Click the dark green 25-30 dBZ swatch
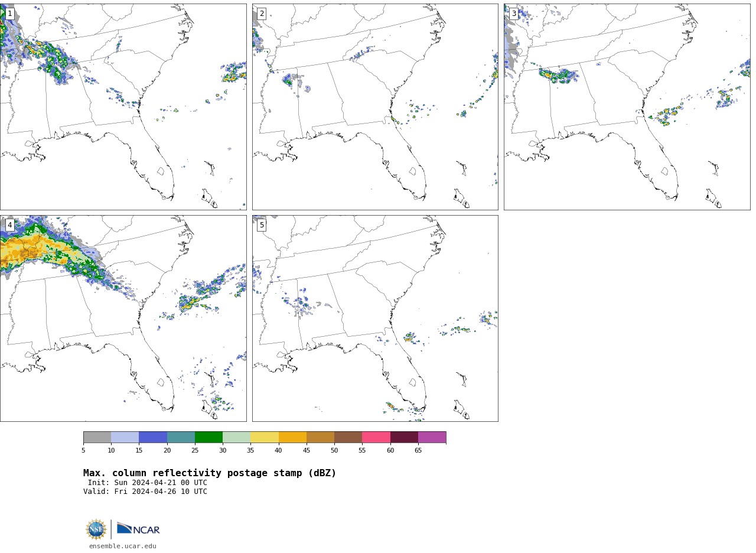This screenshot has width=756, height=553. click(208, 437)
